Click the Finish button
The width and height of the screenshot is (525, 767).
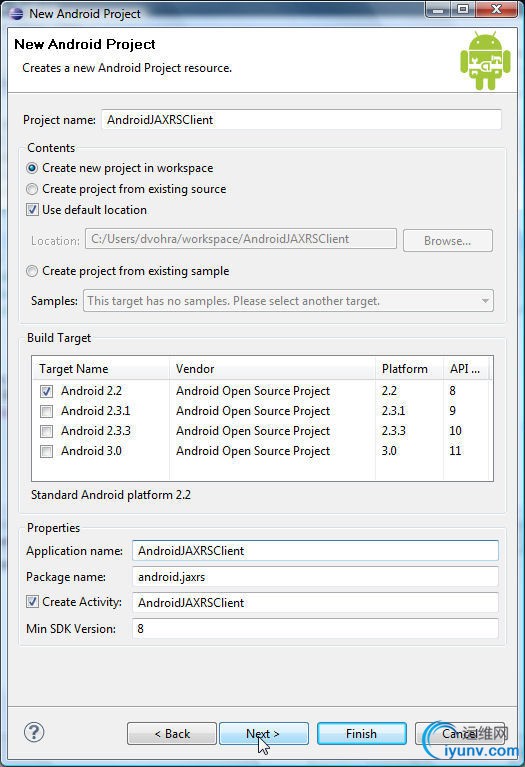pos(362,734)
